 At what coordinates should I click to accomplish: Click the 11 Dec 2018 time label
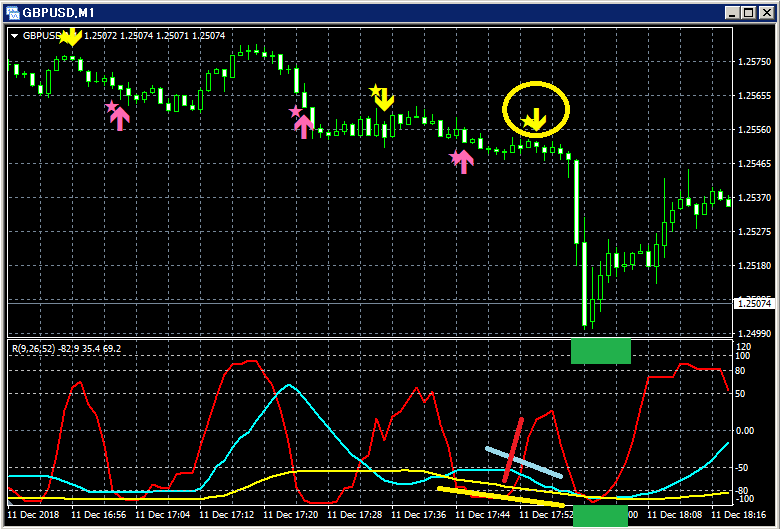click(x=33, y=514)
